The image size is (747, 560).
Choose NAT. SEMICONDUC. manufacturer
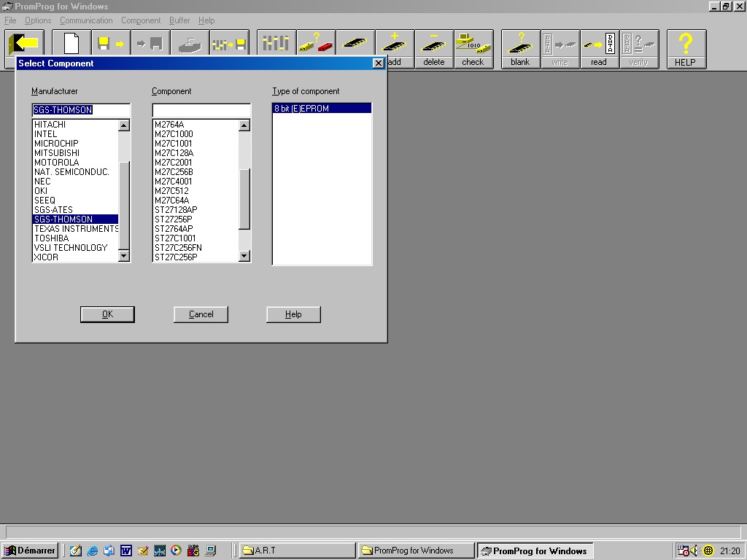[x=75, y=172]
